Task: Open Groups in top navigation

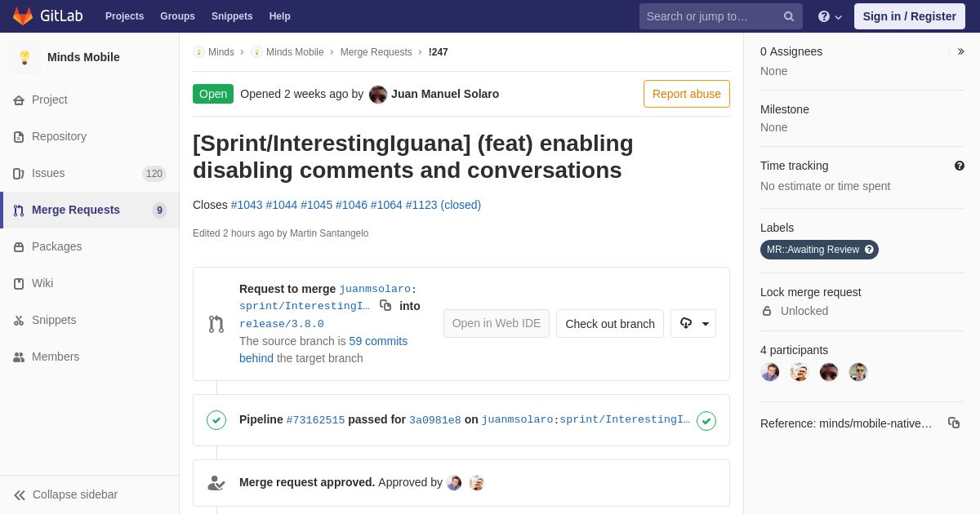Action: pos(177,16)
